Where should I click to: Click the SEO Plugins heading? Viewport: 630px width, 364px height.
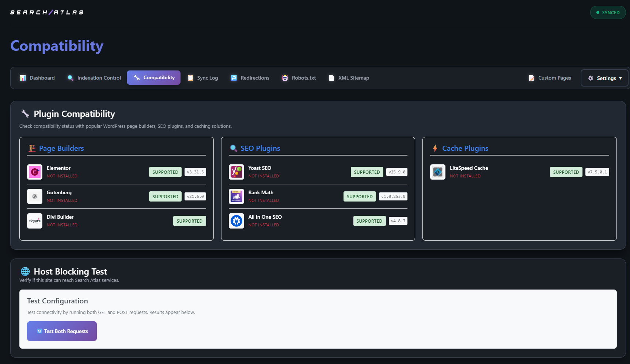click(x=260, y=148)
